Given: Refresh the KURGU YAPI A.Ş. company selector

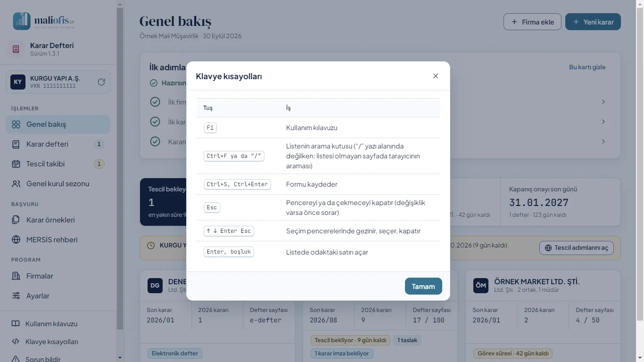Looking at the screenshot, I should click(101, 82).
